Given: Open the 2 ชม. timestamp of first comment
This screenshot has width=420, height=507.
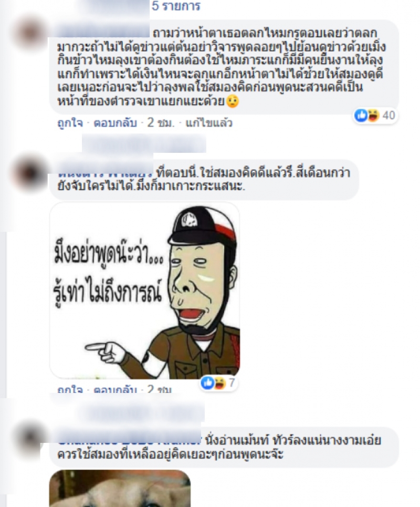Looking at the screenshot, I should click(x=161, y=123).
